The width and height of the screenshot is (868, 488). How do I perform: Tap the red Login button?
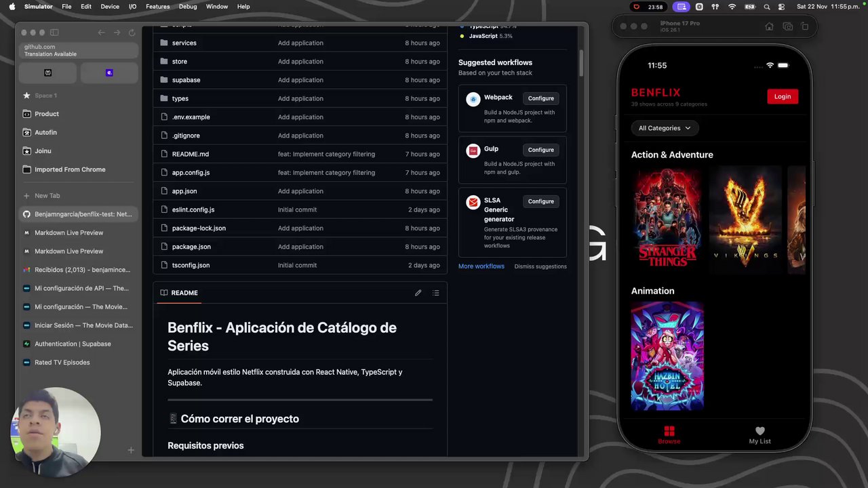point(783,96)
